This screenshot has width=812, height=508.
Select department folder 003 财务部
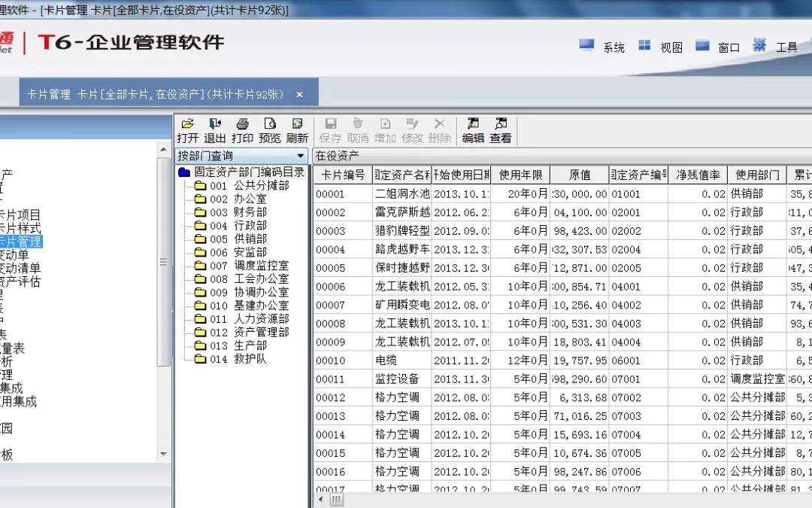tap(231, 212)
